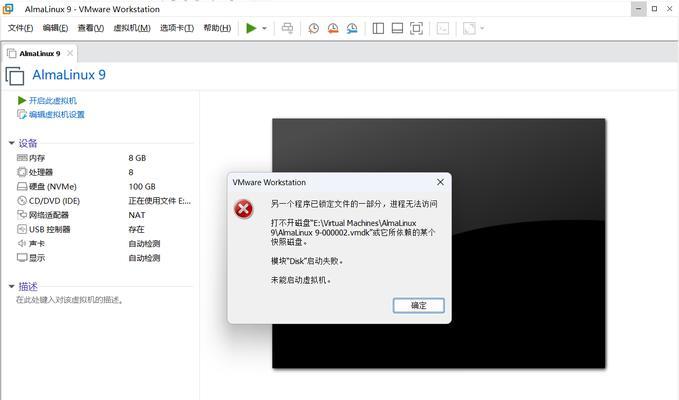This screenshot has width=679, height=400.
Task: Click the VMware app icon in title bar
Action: click(x=8, y=9)
